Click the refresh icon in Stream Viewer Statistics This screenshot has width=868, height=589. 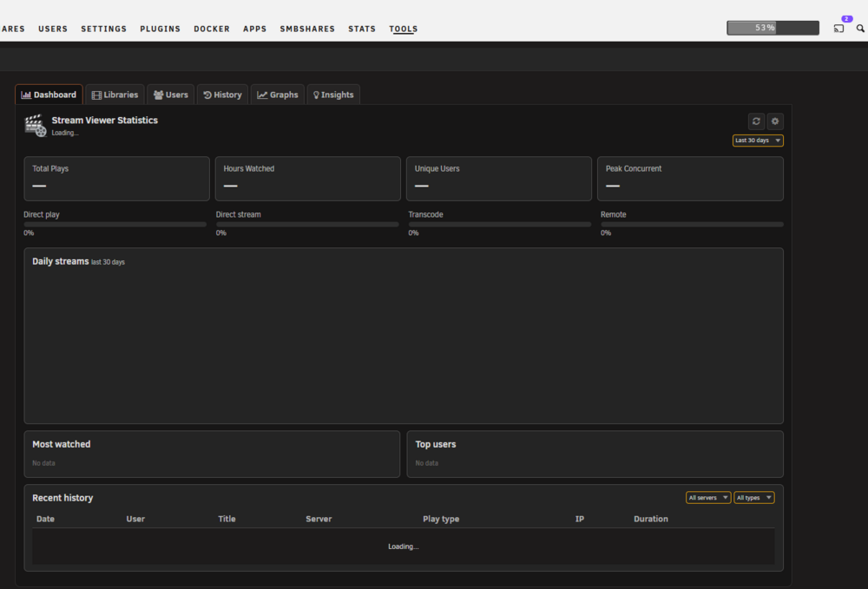pos(756,121)
